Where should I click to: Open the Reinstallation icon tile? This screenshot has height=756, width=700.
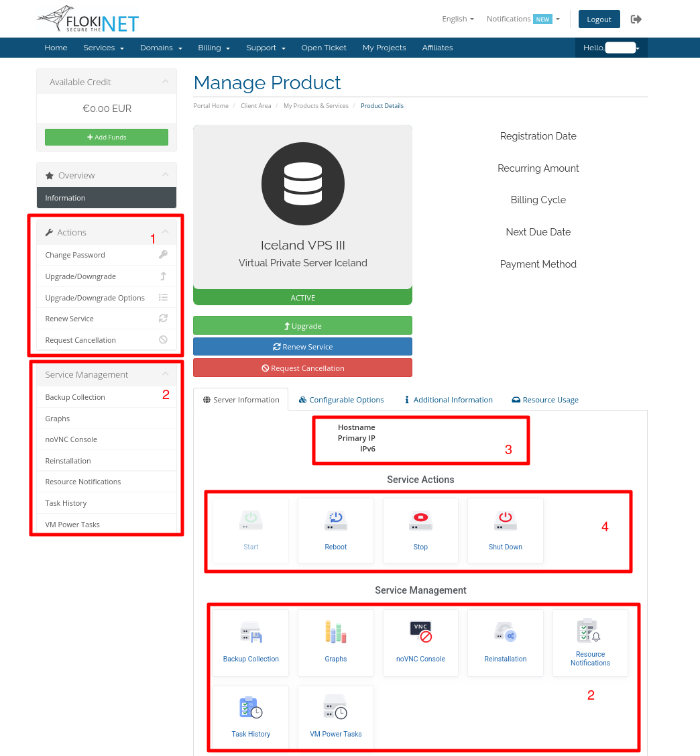click(x=505, y=633)
